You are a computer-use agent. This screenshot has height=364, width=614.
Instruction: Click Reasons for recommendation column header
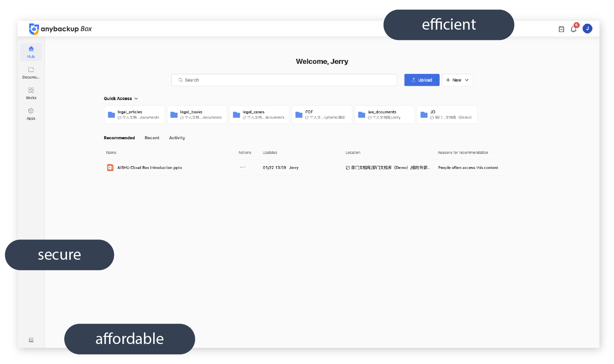463,153
